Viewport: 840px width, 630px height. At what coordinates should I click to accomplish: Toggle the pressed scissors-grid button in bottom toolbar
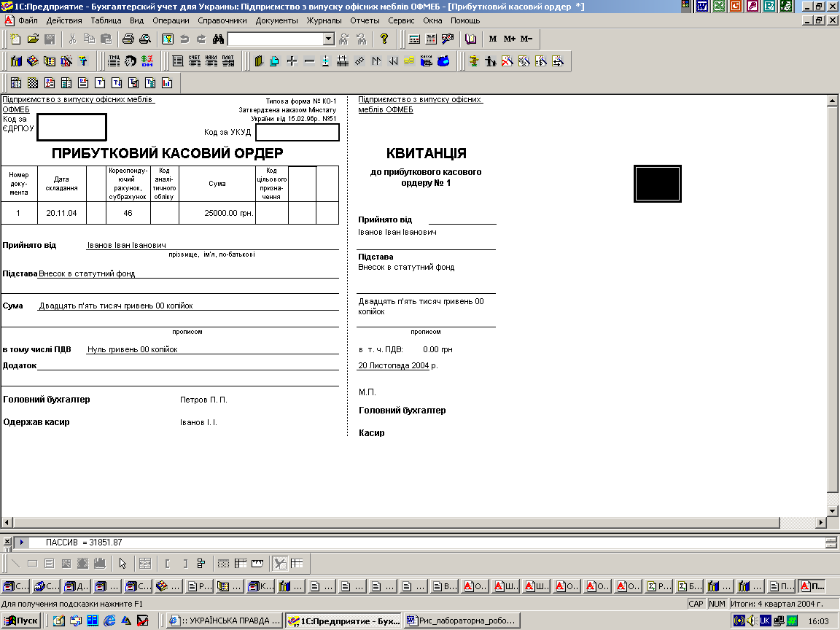[x=280, y=563]
